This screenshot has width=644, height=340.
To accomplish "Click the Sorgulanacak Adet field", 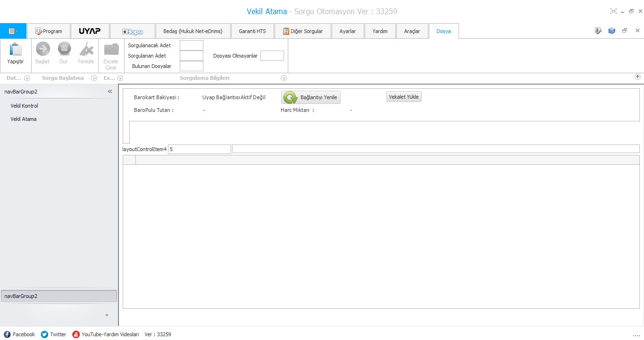I will [192, 45].
